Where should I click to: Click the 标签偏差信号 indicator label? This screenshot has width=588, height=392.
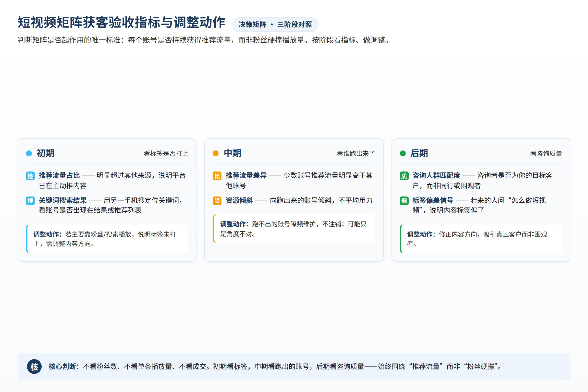433,200
